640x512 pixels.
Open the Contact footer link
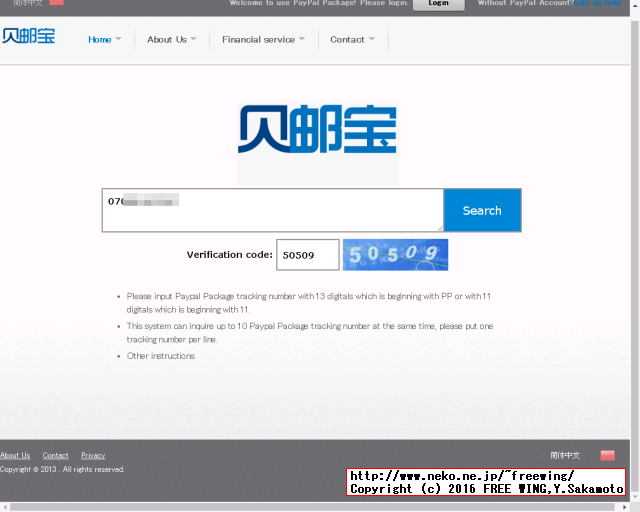click(x=56, y=455)
